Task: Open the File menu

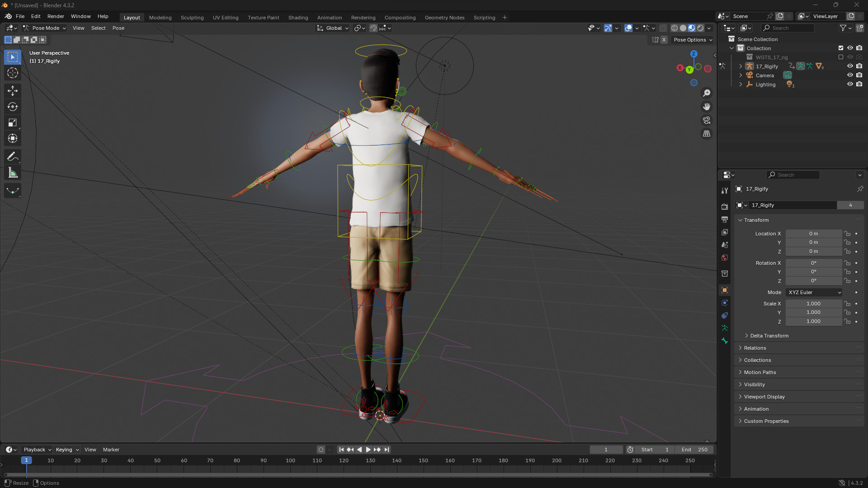Action: coord(20,16)
